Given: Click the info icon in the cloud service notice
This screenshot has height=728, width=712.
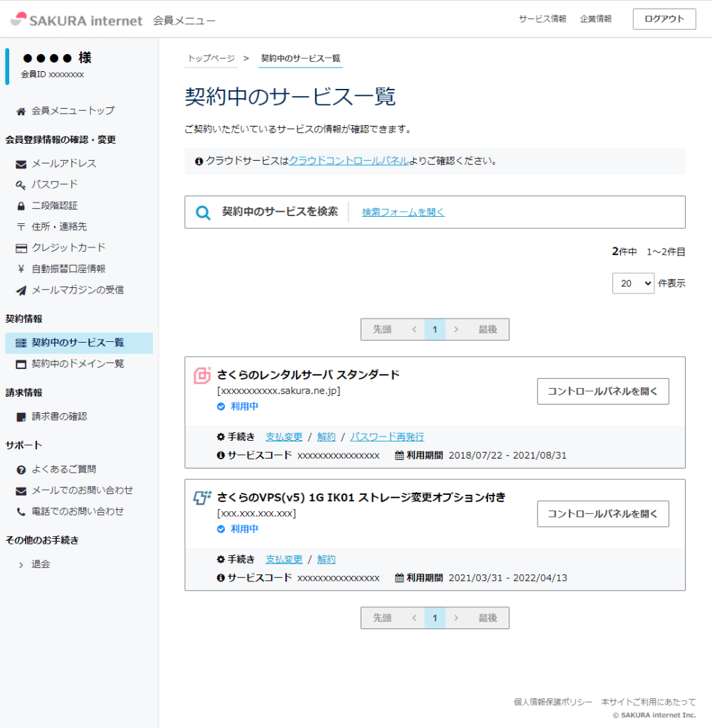Looking at the screenshot, I should coord(198,161).
